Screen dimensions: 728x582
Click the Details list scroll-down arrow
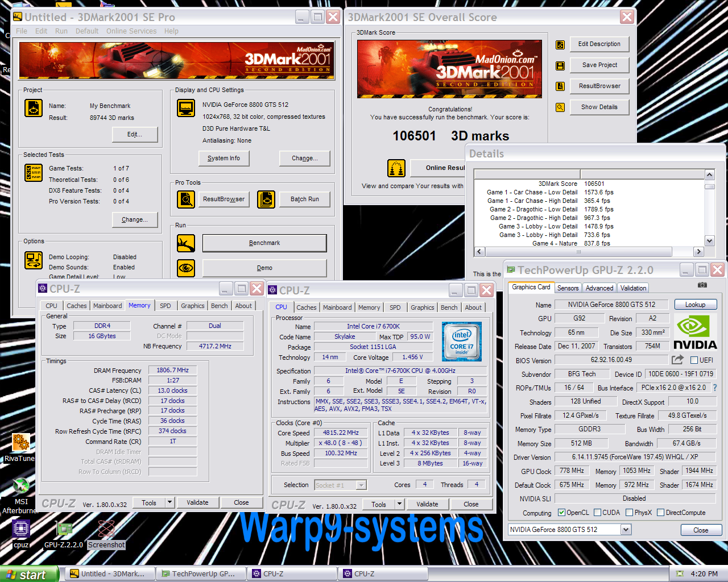tap(710, 240)
